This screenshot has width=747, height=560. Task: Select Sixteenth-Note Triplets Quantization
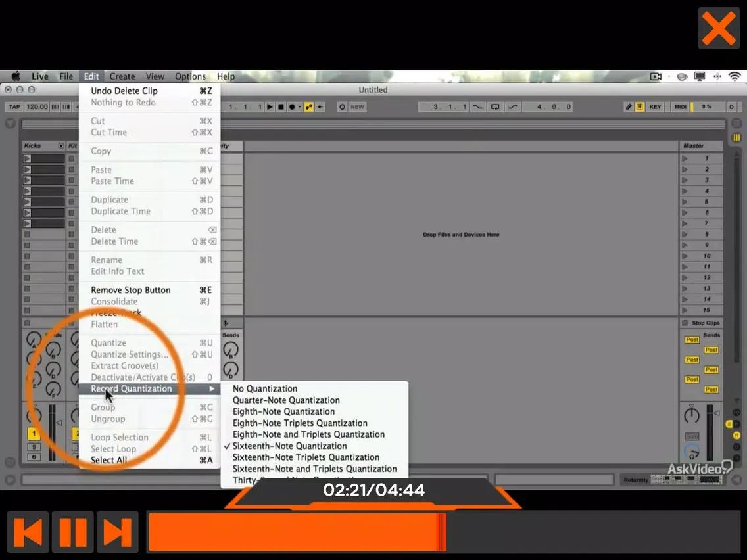[314, 457]
